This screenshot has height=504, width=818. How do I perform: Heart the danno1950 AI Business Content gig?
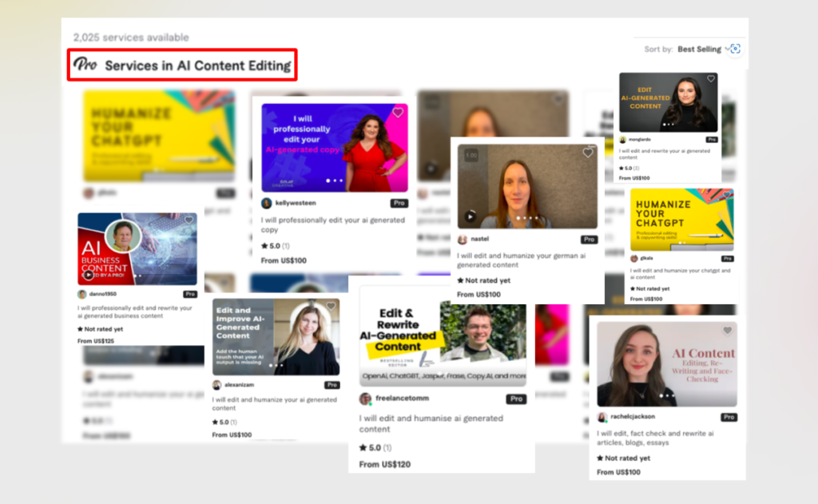[x=189, y=220]
